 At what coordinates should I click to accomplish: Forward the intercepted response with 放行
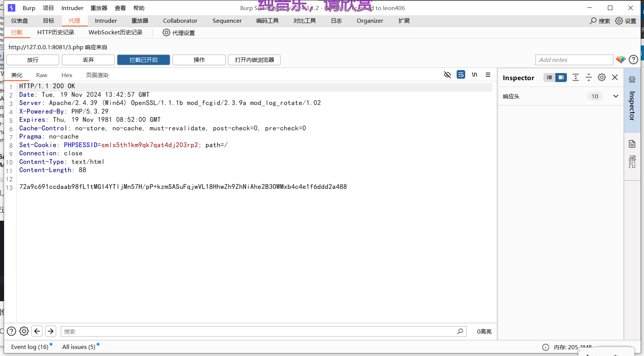click(x=33, y=60)
